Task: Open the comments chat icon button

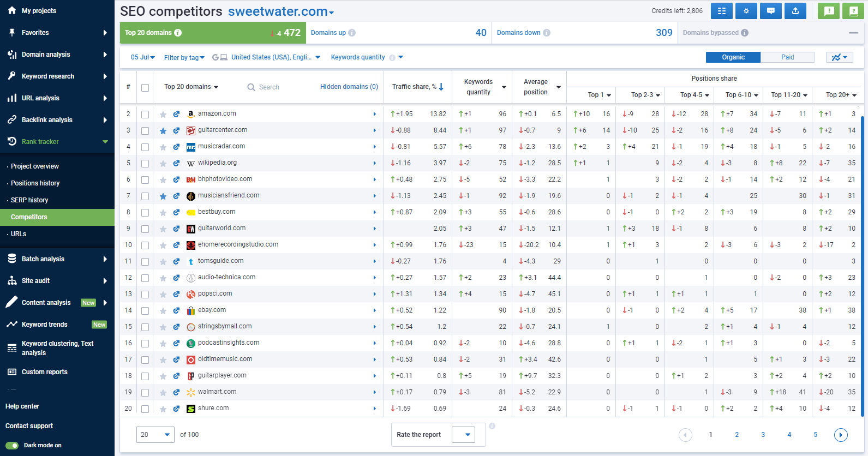Action: (x=771, y=11)
